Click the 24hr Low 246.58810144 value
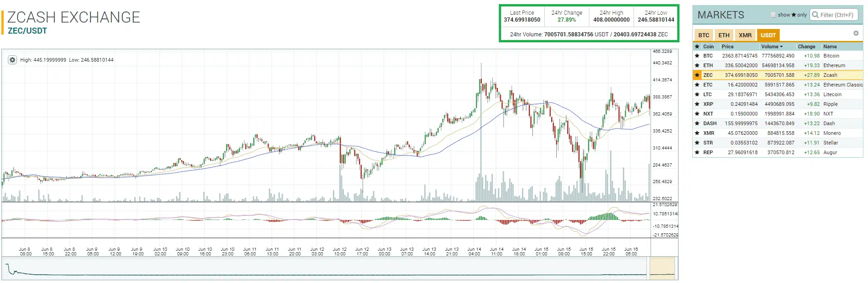This screenshot has width=868, height=283. [x=656, y=20]
